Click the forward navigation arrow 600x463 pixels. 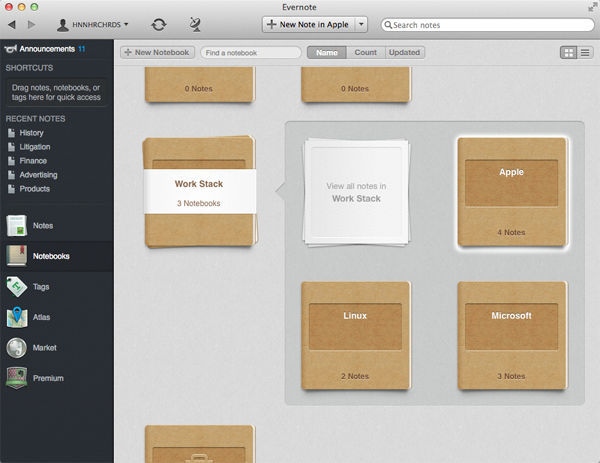point(31,25)
